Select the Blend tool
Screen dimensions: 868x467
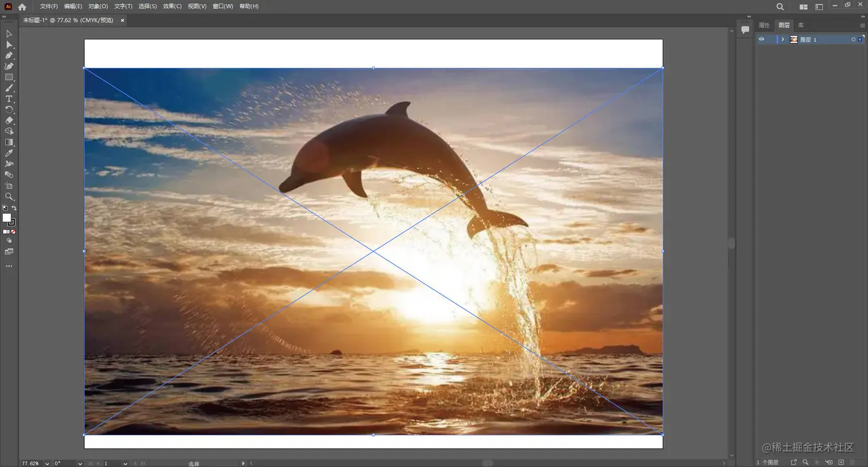coord(9,175)
